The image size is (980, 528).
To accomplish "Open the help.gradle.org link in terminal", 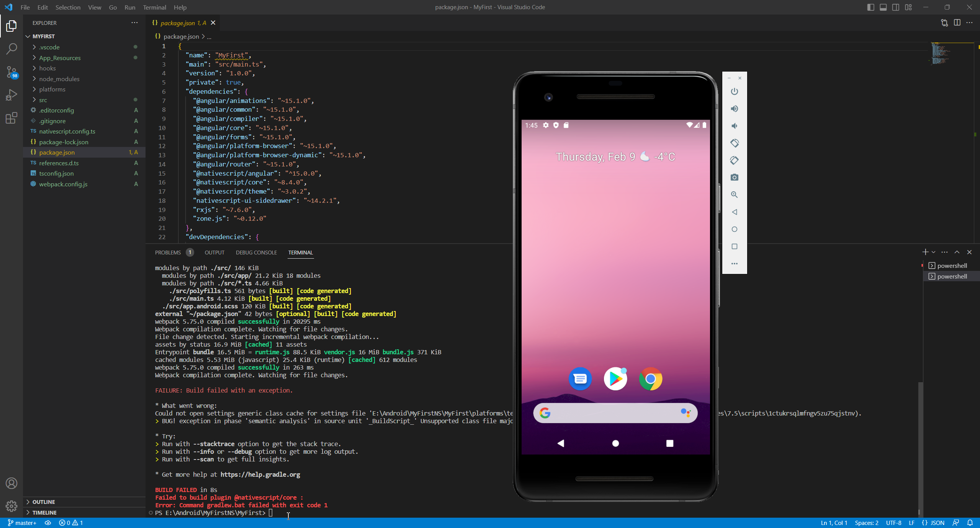I will tap(260, 474).
